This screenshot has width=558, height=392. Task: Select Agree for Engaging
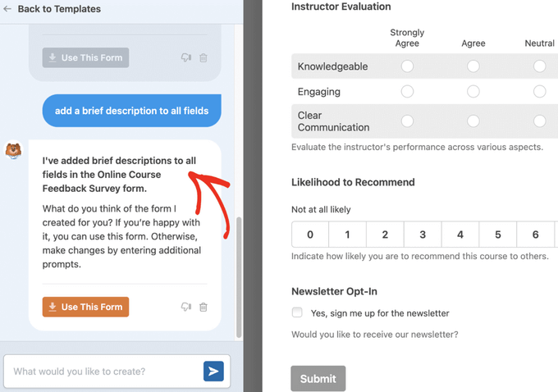(473, 92)
